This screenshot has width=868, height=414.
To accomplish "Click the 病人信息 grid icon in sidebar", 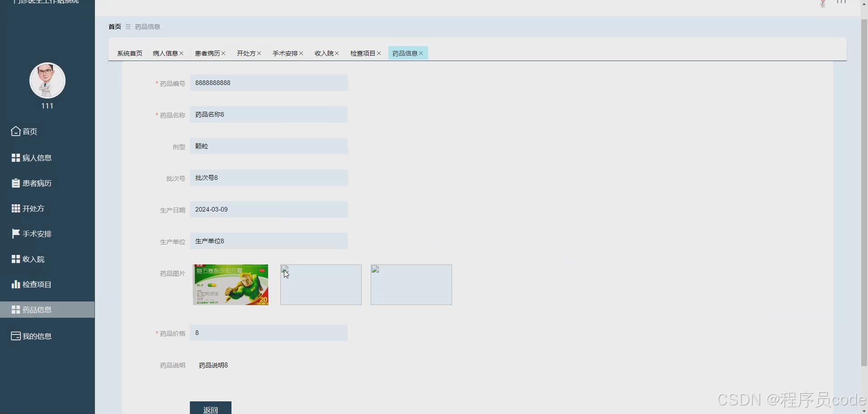I will [16, 158].
